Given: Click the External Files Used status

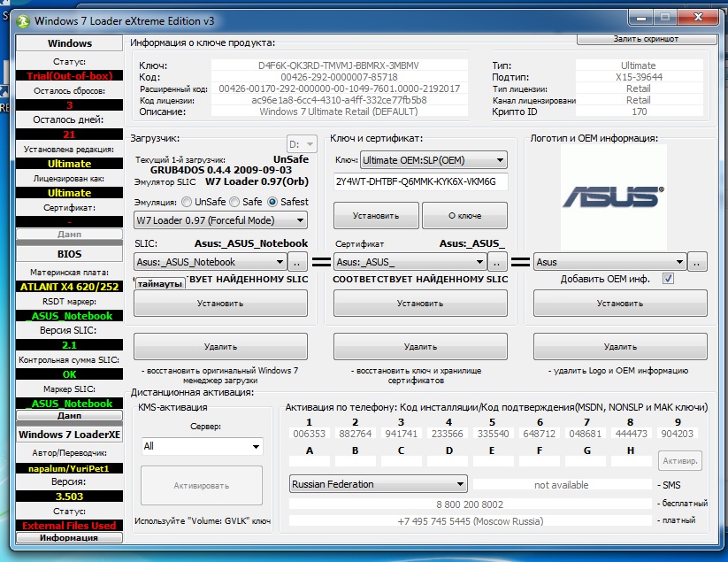Looking at the screenshot, I should coord(69,526).
